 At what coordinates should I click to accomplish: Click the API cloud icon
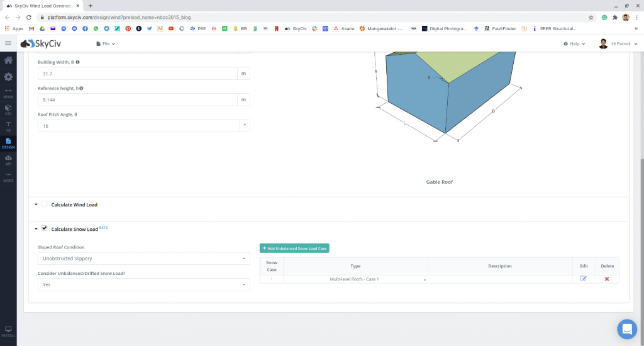click(8, 159)
